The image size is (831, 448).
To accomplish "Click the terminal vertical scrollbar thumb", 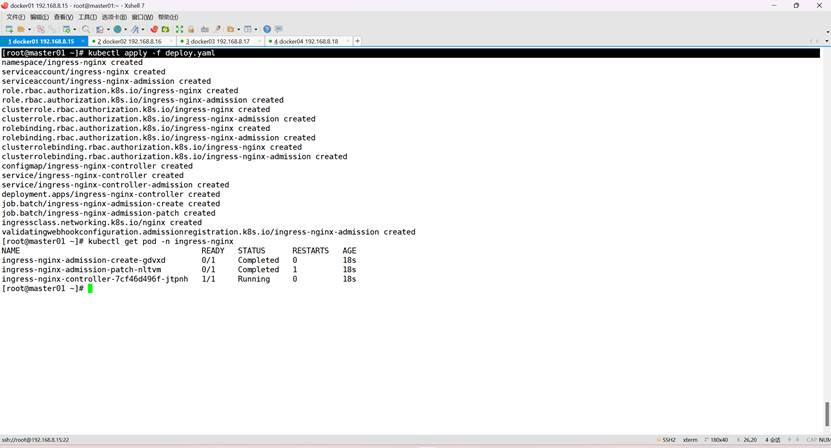I will coord(827,414).
